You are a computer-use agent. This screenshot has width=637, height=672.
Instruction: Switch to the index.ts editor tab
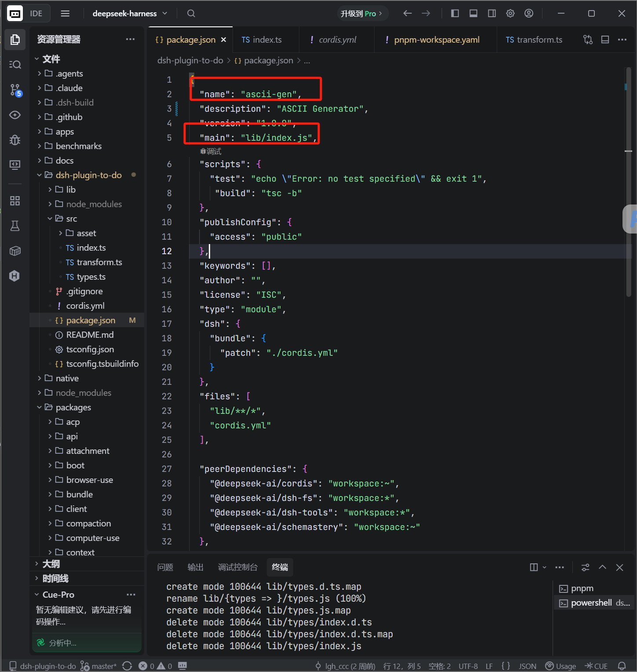pyautogui.click(x=266, y=40)
